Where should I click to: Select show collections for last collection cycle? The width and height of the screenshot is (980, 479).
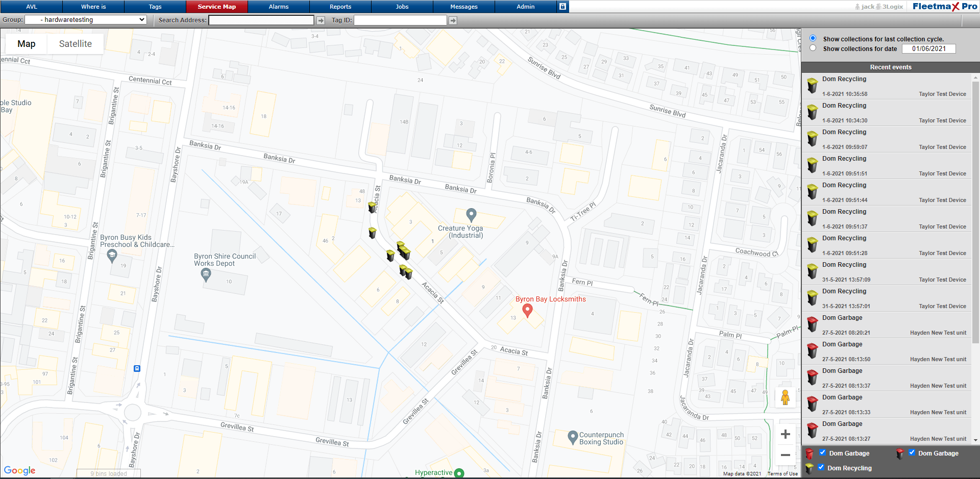pos(813,38)
